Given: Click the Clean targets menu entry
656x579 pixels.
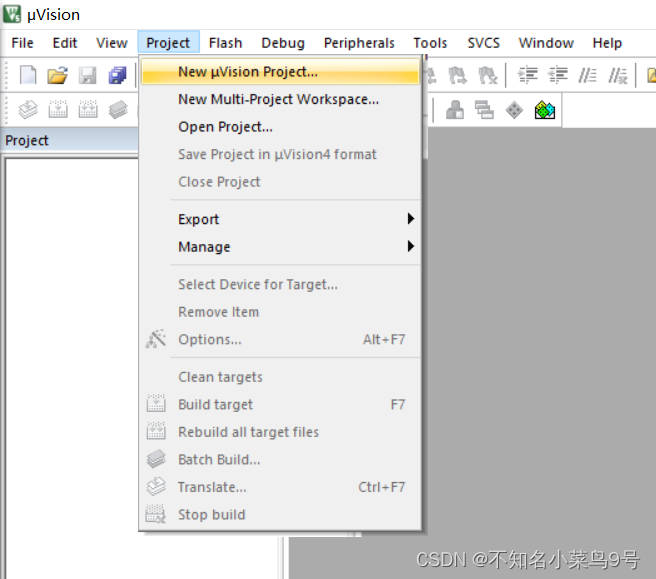Looking at the screenshot, I should [280, 377].
